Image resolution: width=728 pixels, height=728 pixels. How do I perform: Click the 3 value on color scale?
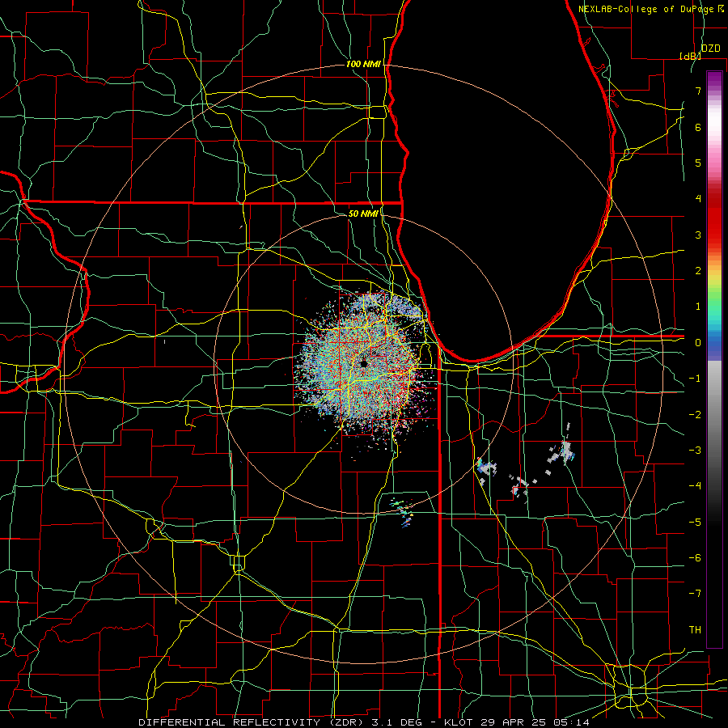pyautogui.click(x=698, y=235)
